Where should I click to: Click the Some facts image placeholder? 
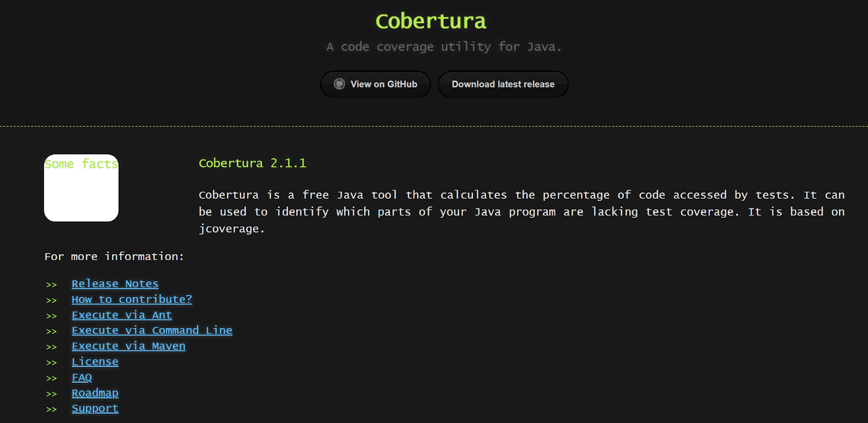[81, 188]
